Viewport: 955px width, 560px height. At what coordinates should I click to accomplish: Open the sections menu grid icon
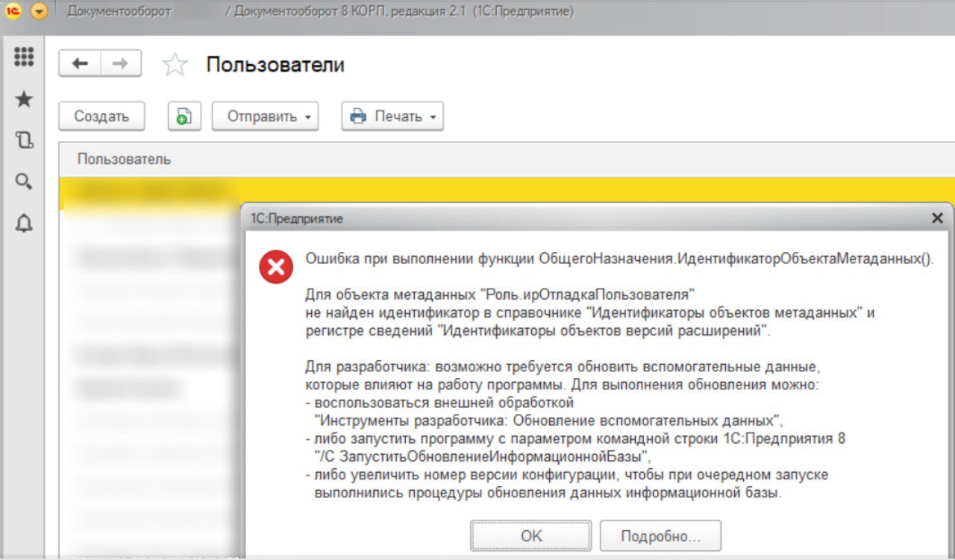coord(24,57)
